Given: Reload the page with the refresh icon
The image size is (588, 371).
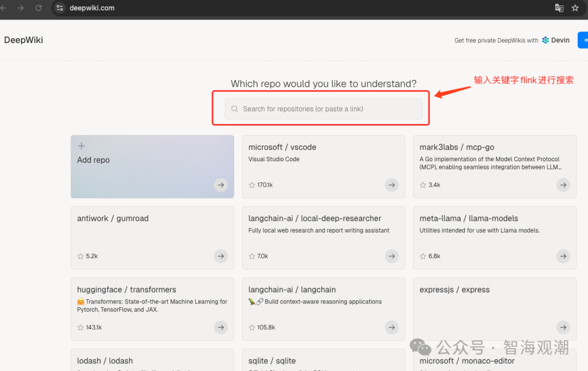Looking at the screenshot, I should 38,8.
